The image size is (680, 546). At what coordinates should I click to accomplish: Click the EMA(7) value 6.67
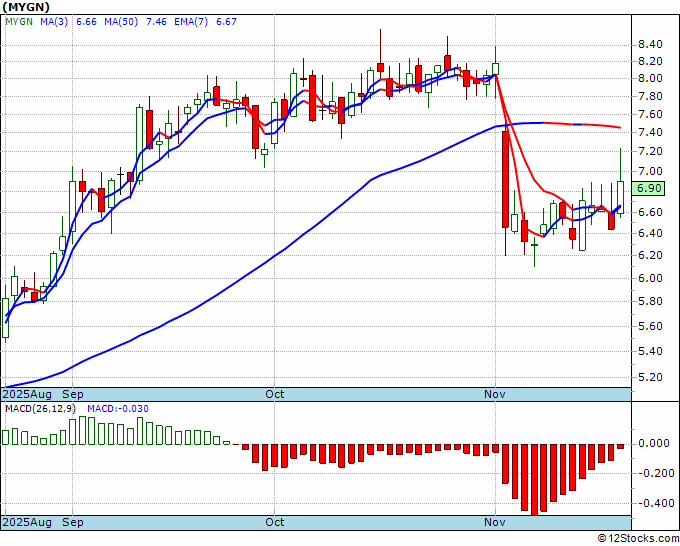pyautogui.click(x=226, y=21)
